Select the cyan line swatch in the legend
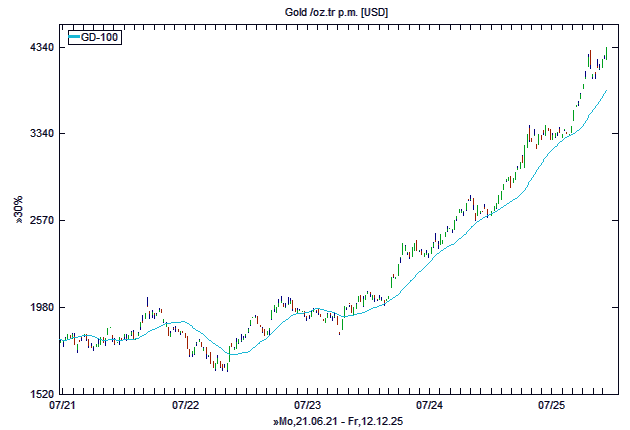 click(74, 38)
